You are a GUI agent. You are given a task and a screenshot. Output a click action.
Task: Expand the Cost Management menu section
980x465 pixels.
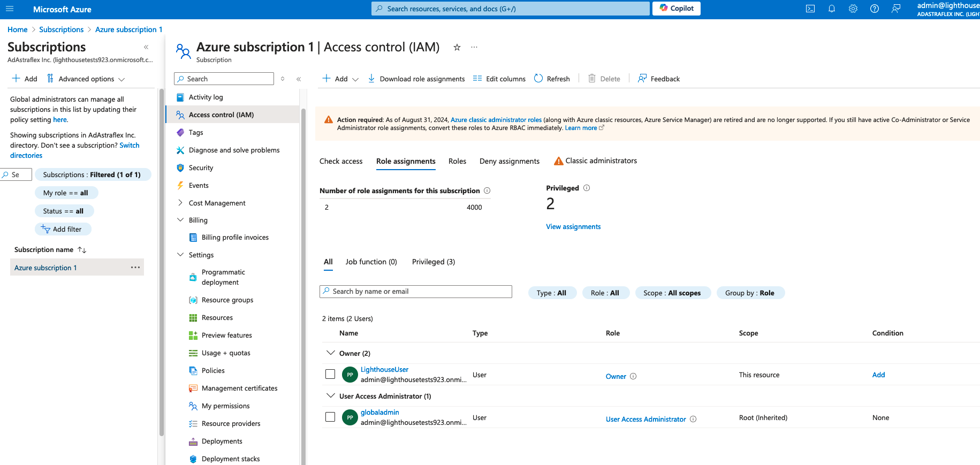pos(180,203)
